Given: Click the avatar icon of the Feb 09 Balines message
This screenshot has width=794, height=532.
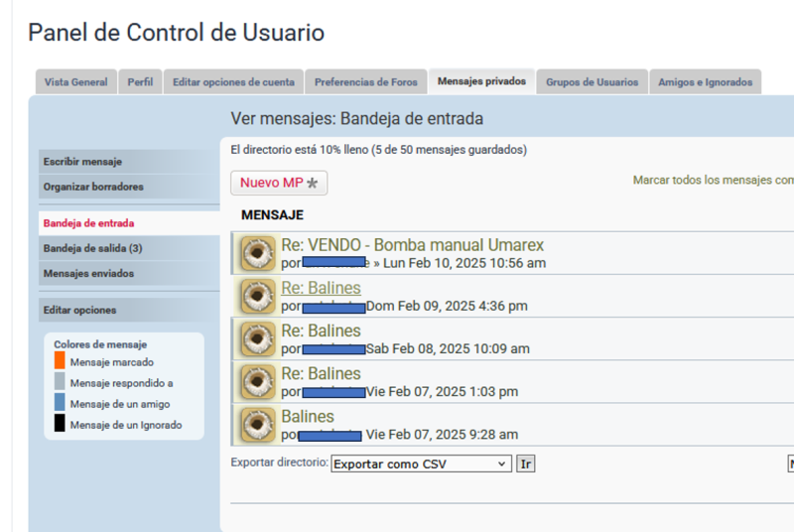Looking at the screenshot, I should click(x=258, y=297).
